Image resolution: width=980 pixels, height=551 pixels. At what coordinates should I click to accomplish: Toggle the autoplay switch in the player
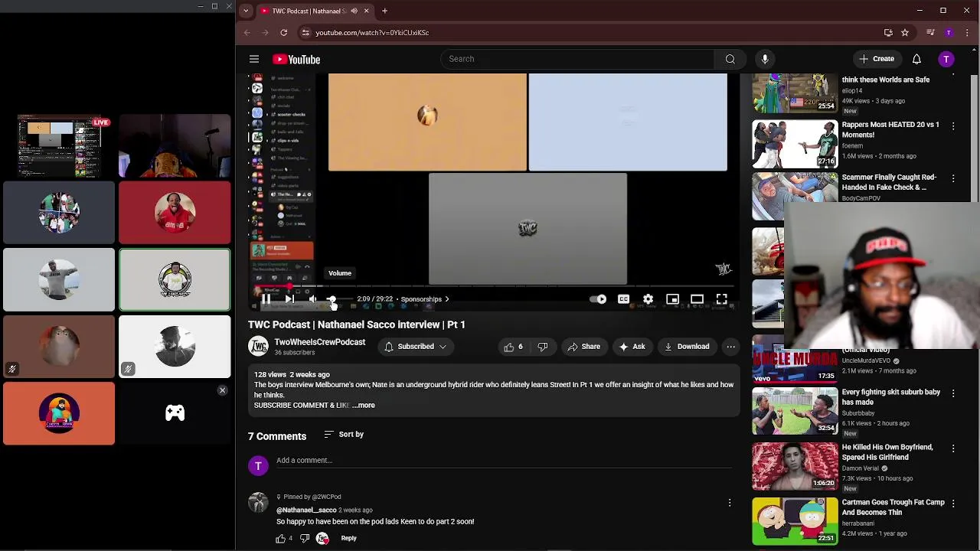click(599, 299)
